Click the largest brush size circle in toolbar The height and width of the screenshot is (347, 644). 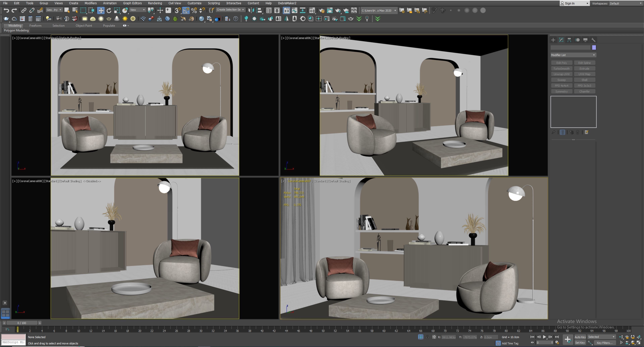483,10
